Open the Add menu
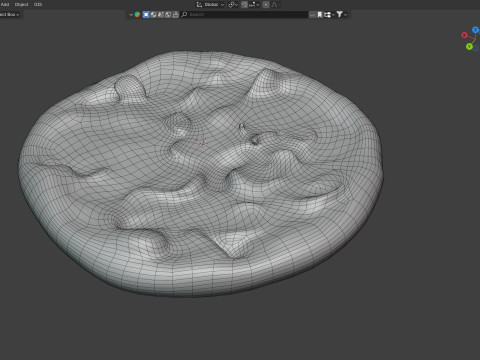 tap(5, 4)
